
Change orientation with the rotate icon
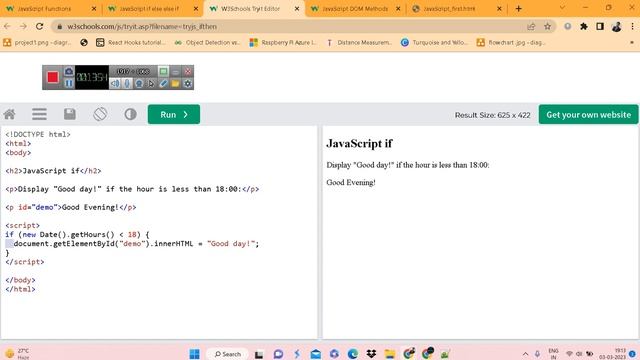100,114
